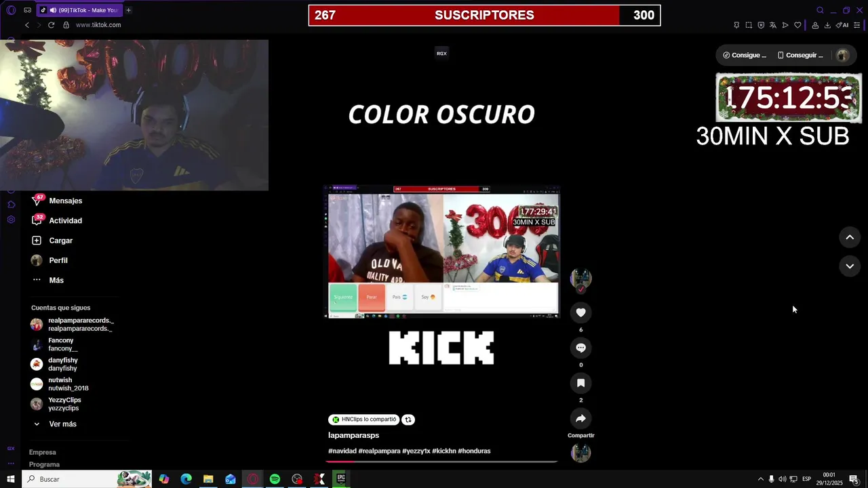This screenshot has height=488, width=868.
Task: Open the lapamparasps username link
Action: (x=353, y=435)
